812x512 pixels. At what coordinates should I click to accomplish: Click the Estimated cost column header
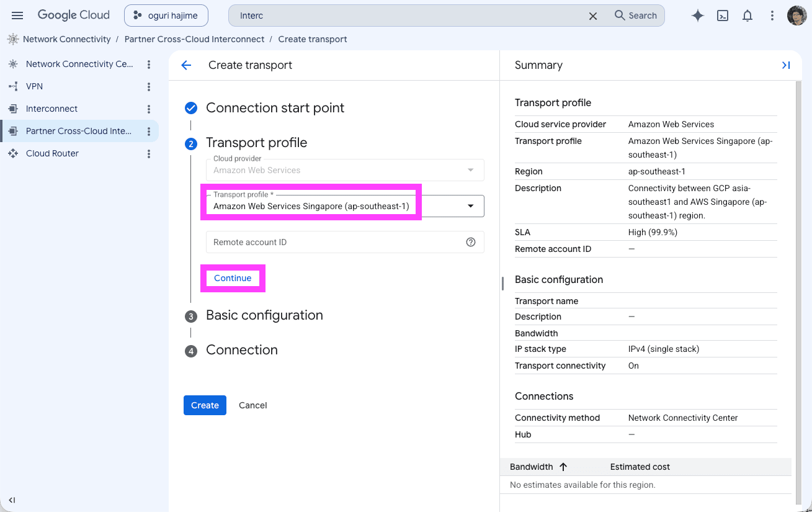(x=640, y=467)
